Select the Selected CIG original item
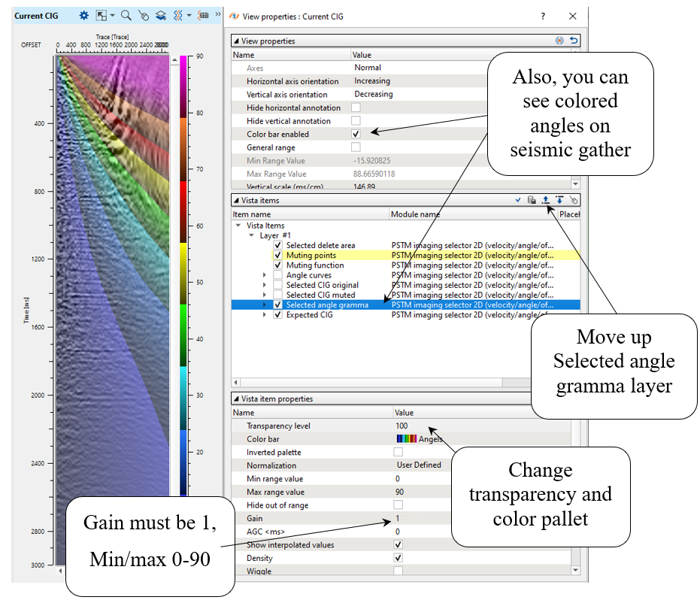This screenshot has width=700, height=600. click(x=322, y=285)
